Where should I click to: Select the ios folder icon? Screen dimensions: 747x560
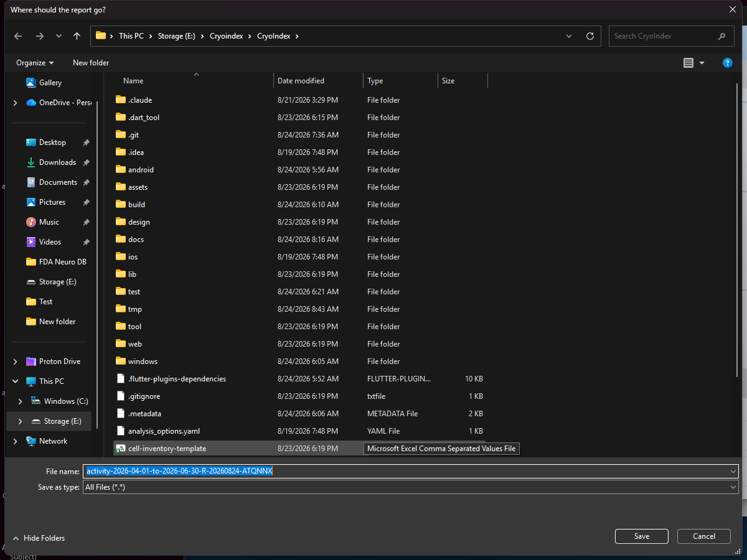coord(121,257)
